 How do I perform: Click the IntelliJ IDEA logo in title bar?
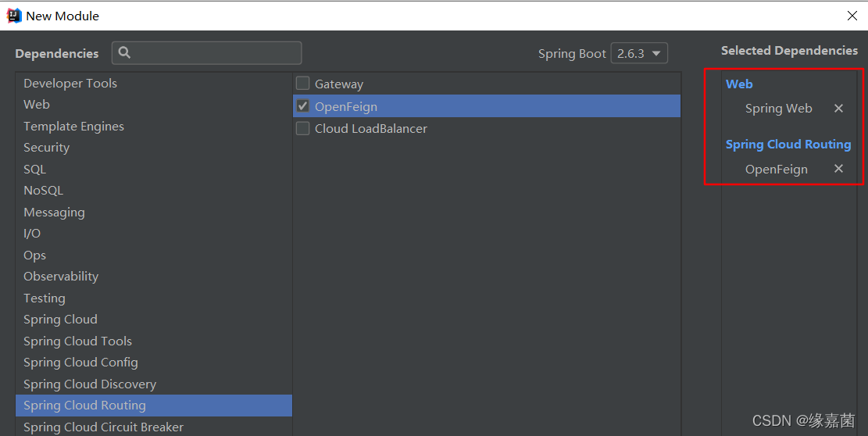(14, 16)
